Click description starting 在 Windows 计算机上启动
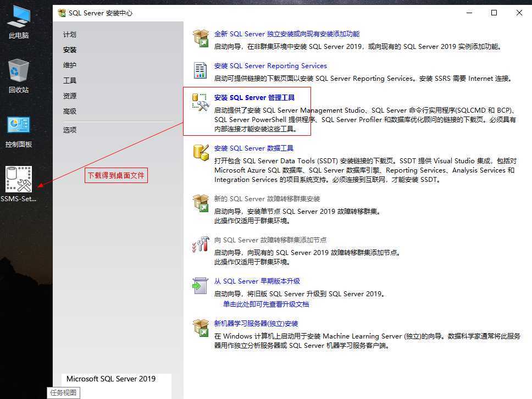The image size is (532, 399). (367, 341)
